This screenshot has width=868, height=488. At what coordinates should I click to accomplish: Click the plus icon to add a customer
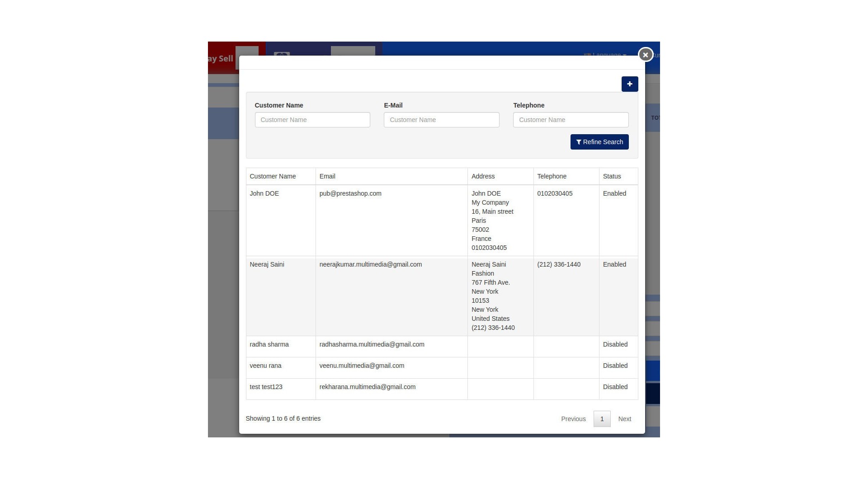[629, 84]
